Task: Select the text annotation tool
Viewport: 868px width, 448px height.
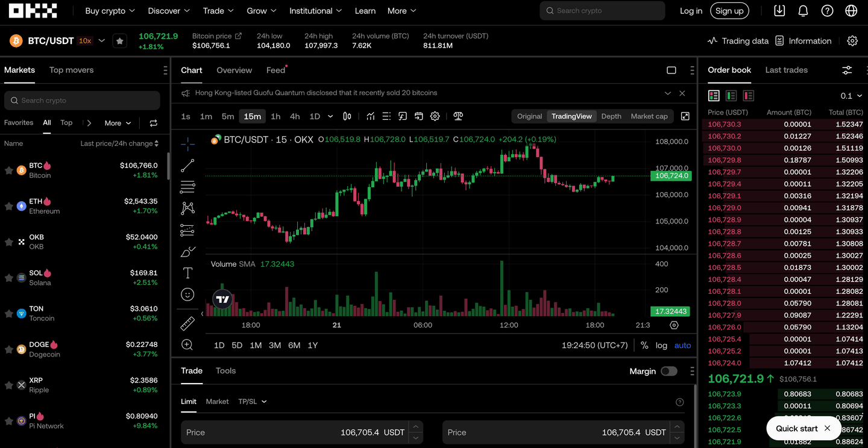Action: 187,272
